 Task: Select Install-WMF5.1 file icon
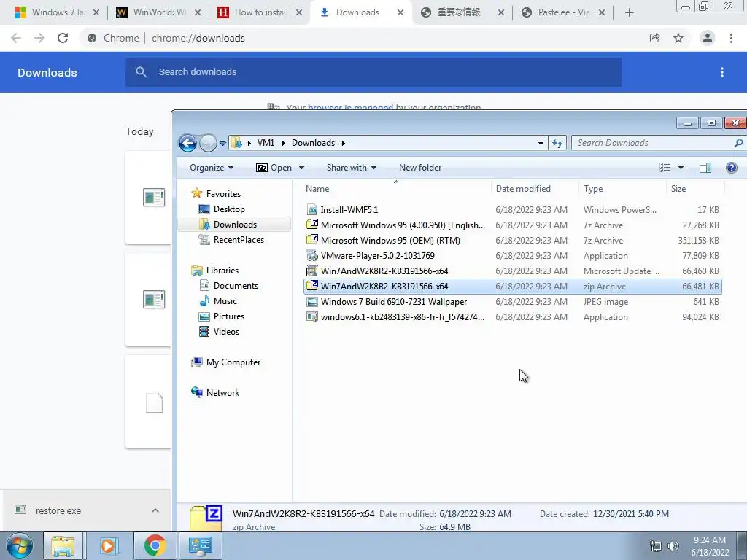pos(312,209)
